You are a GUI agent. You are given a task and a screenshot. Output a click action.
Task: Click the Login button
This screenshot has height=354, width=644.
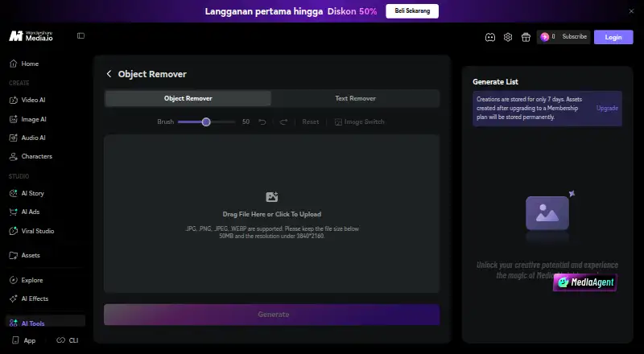613,37
